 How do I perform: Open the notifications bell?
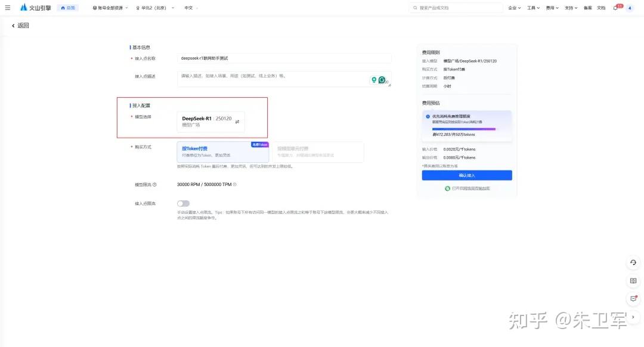[615, 8]
